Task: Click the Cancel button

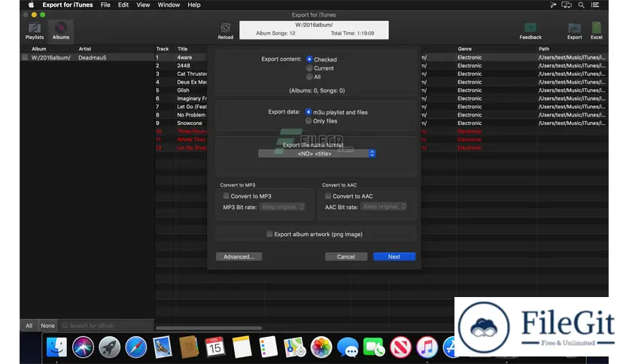Action: (346, 256)
